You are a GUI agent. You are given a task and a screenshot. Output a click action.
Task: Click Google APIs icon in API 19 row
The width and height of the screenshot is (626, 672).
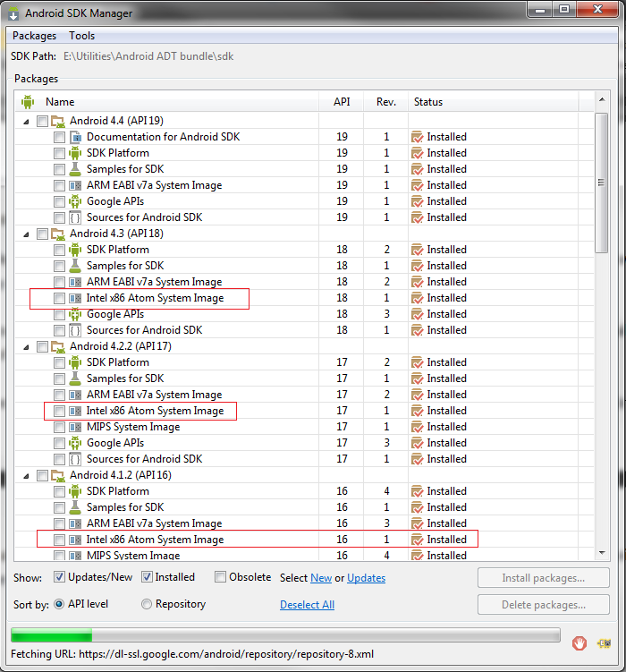pos(75,201)
